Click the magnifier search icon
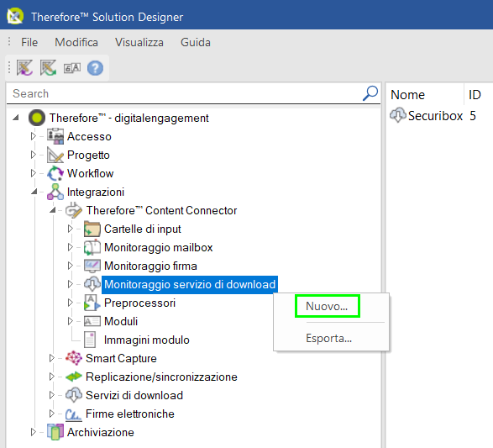Viewport: 493px width, 448px height. click(x=370, y=93)
